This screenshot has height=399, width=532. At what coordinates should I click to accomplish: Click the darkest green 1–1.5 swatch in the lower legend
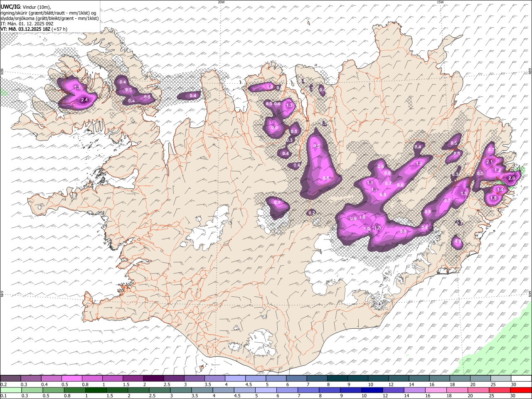point(96,390)
